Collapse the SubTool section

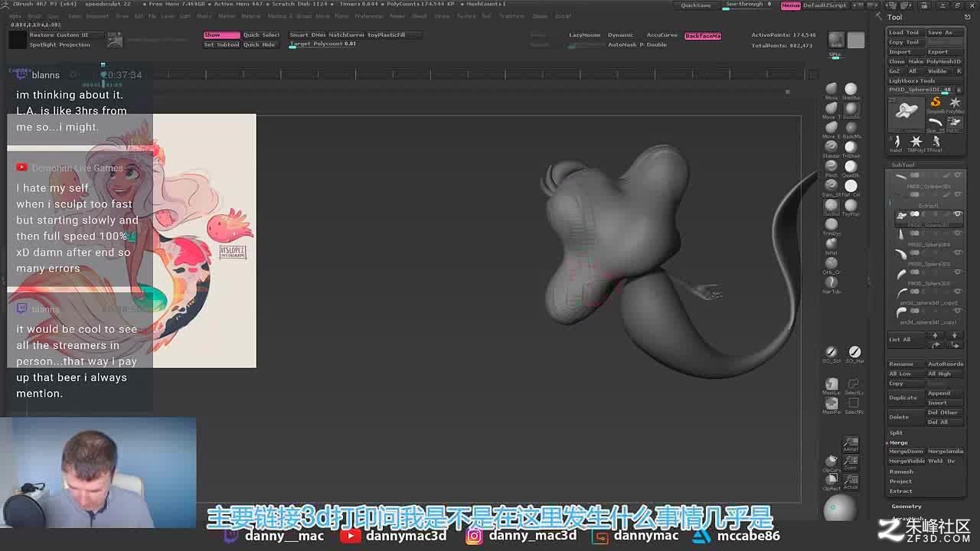(903, 165)
